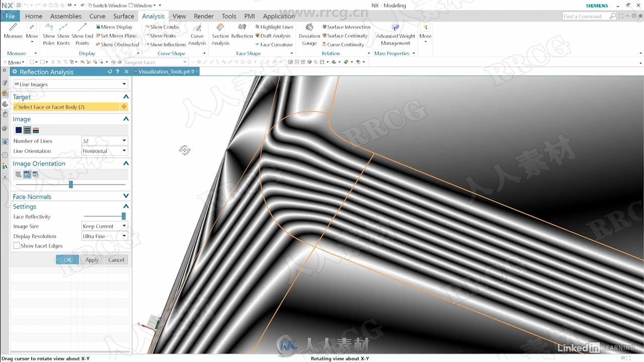Open the Section Analysis tool
644x362 pixels.
pos(220,34)
